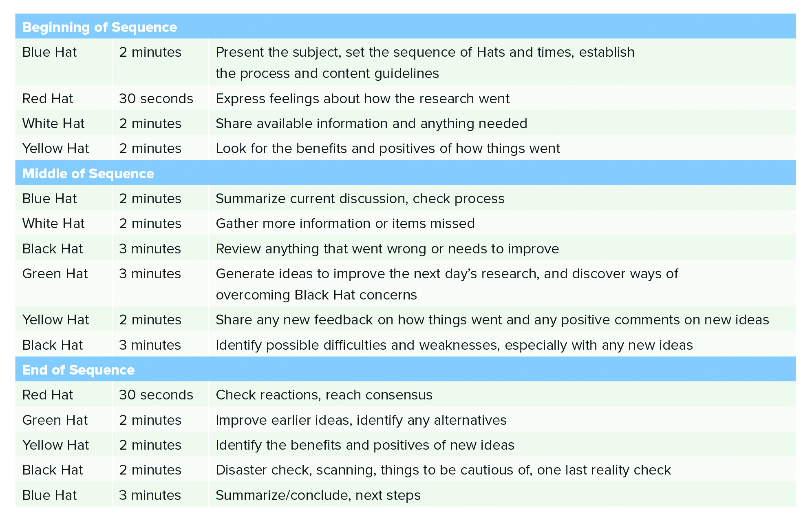Click 'Improve earlier ideas, identify any alternatives'

point(361,420)
